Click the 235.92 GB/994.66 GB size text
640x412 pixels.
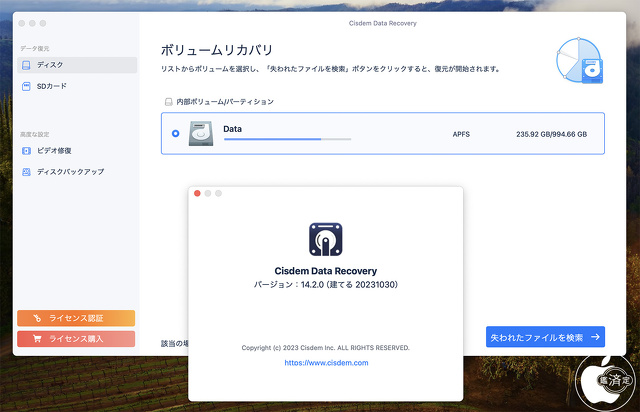point(551,134)
